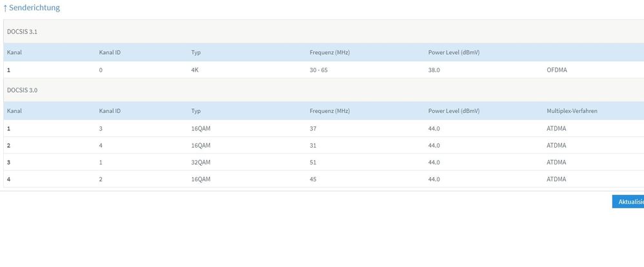Select the DOCSIS 3.0 section label
Screen dimensions: 644x267
click(22, 90)
